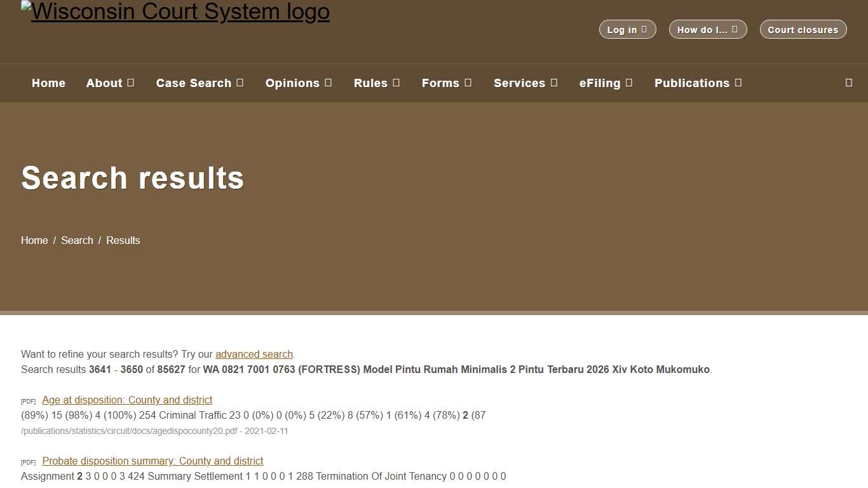Image resolution: width=868 pixels, height=488 pixels.
Task: Click Home in the breadcrumb trail
Action: [34, 240]
